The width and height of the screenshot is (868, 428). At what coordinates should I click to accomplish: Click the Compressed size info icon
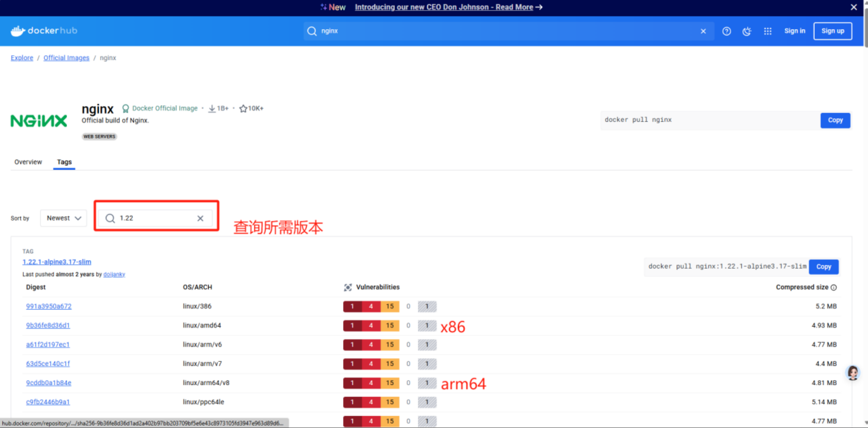click(x=833, y=288)
